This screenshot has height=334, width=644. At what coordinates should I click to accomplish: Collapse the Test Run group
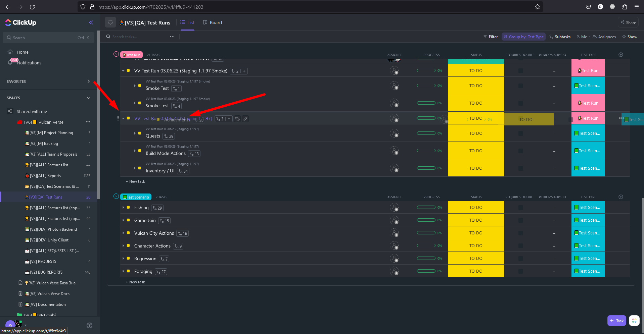(116, 54)
